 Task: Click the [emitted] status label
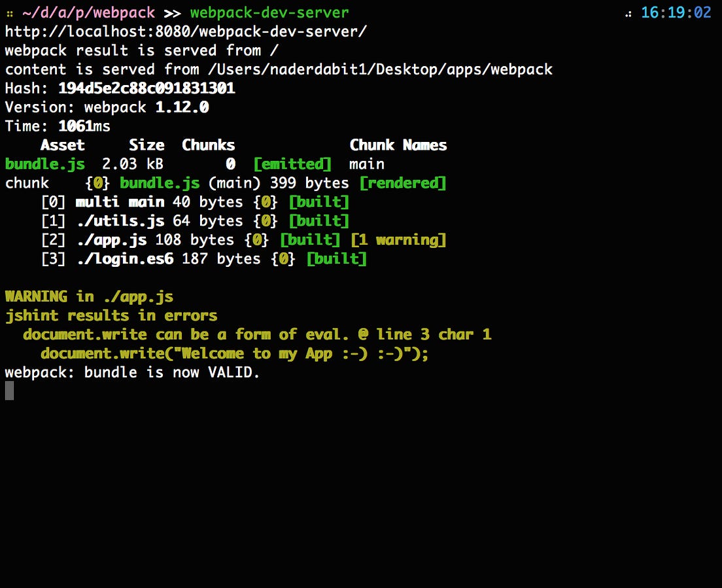tap(292, 164)
